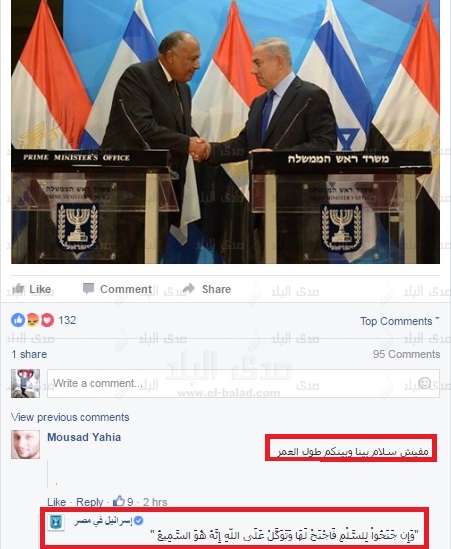Click the Comment speech bubble icon
The height and width of the screenshot is (549, 451).
tap(88, 289)
